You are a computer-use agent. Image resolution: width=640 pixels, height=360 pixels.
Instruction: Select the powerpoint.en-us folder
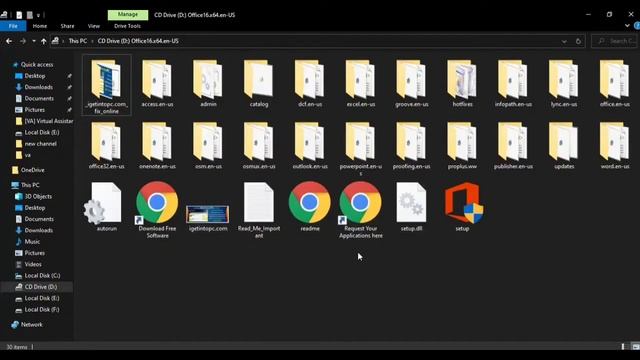pos(360,149)
